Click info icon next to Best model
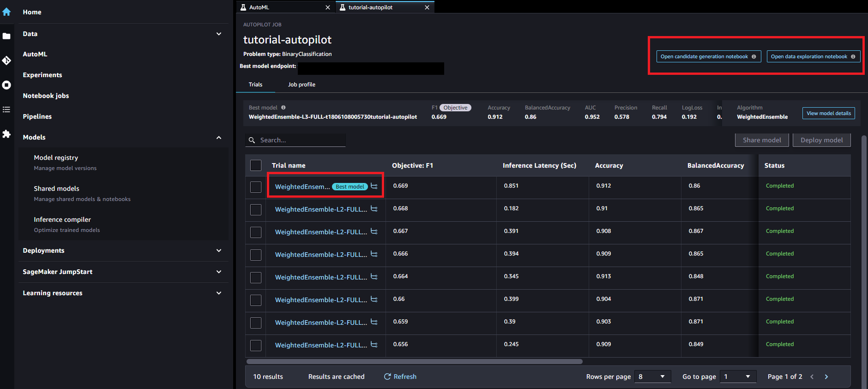868x389 pixels. click(283, 108)
